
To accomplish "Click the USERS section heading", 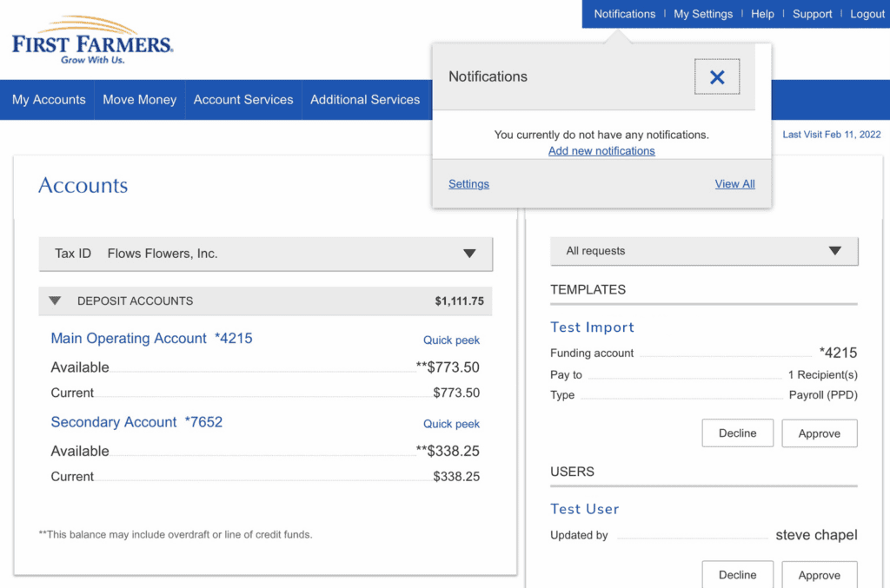I will click(572, 472).
